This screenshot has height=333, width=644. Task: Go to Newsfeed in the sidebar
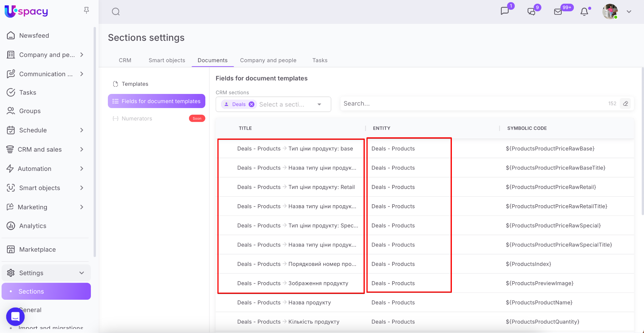(x=34, y=35)
